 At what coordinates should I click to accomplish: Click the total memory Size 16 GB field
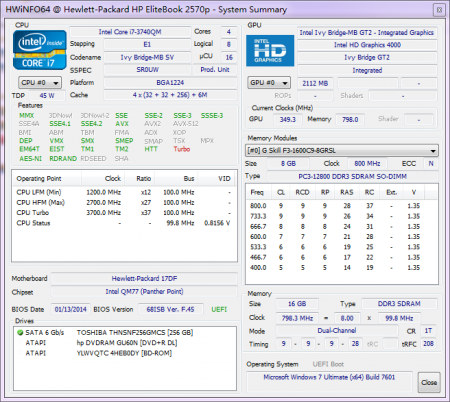pos(297,304)
